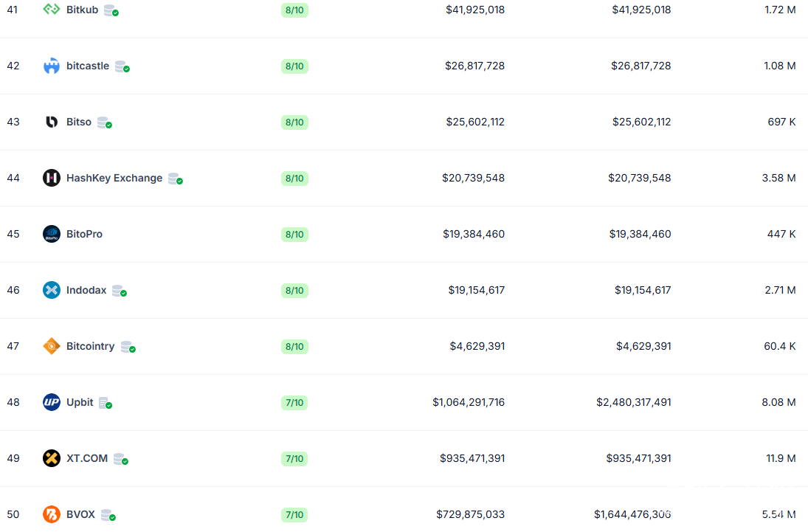Click the proof of reserves badge next to Bitkub
The image size is (808, 532).
coord(111,10)
